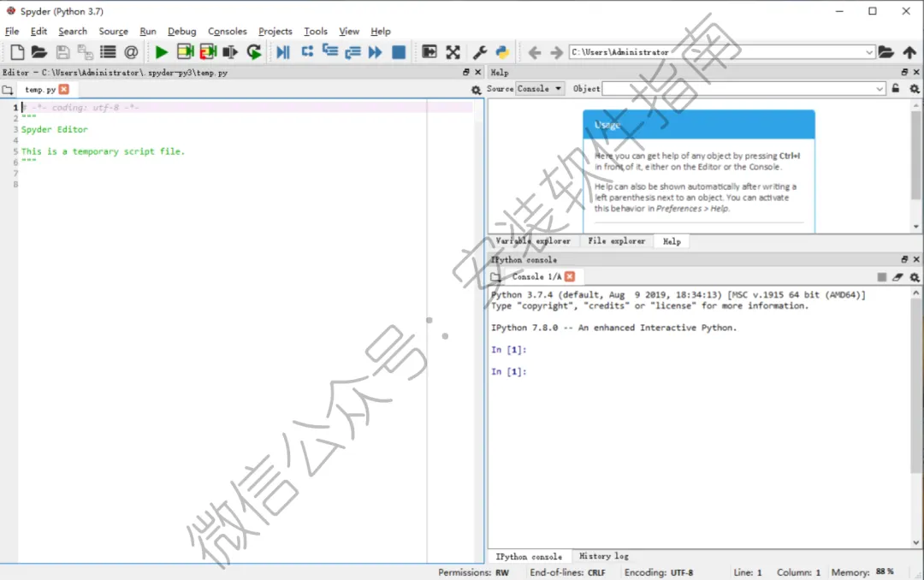924x580 pixels.
Task: Open the Run menu
Action: (x=148, y=32)
